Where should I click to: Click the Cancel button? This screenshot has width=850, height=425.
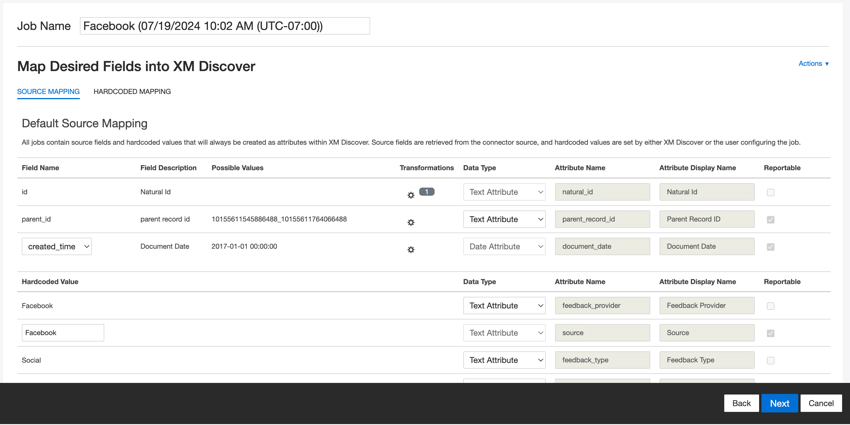821,403
